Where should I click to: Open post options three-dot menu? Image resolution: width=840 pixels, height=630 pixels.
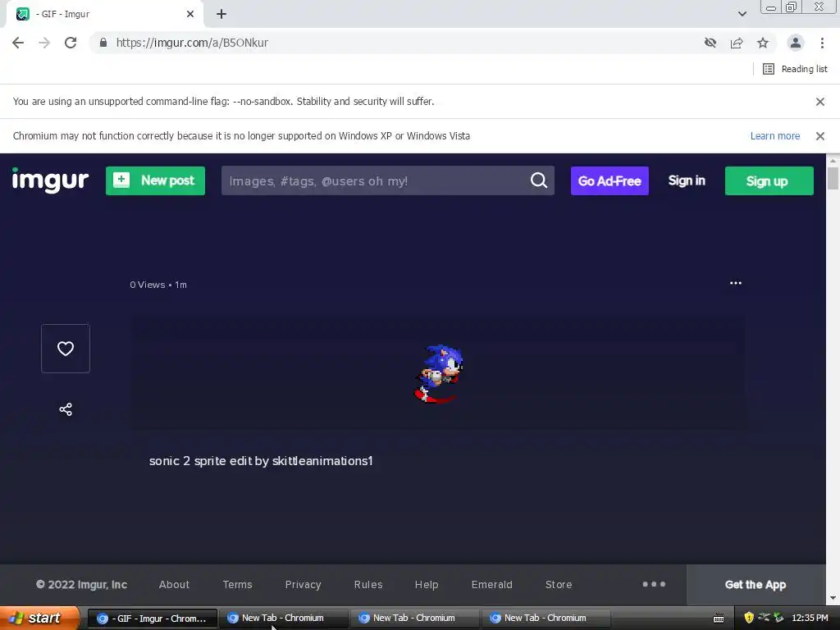point(736,283)
